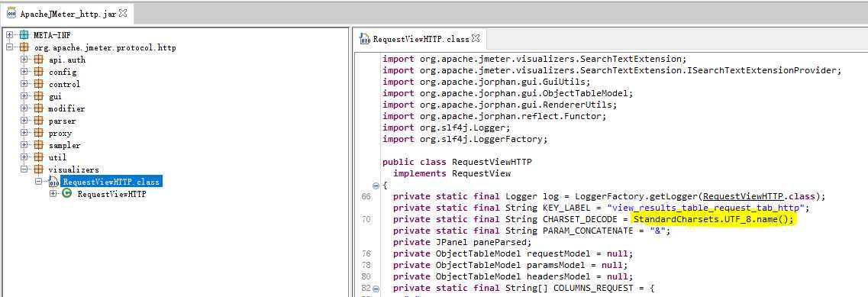The height and width of the screenshot is (297, 868).
Task: Collapse the org.apache.jmeter.protocol.http package node
Action: (9, 47)
